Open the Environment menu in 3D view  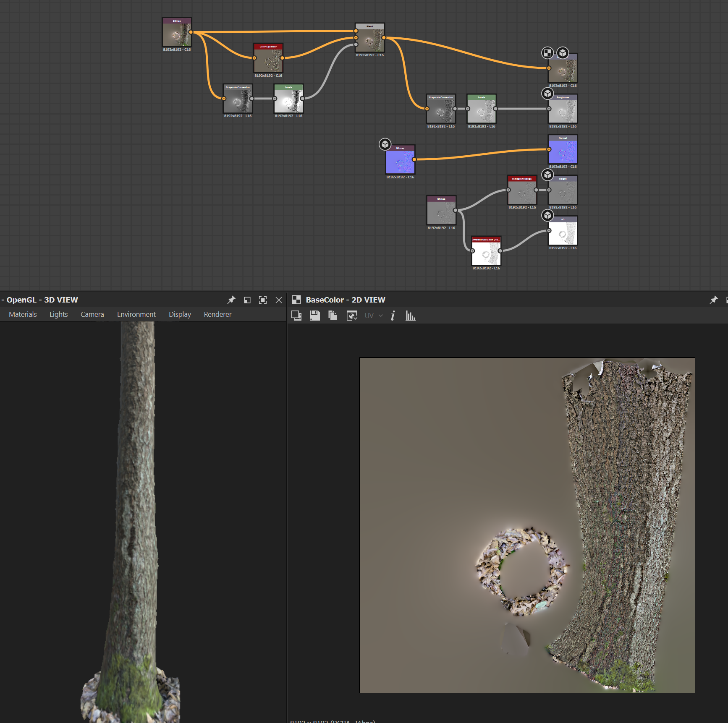coord(136,314)
